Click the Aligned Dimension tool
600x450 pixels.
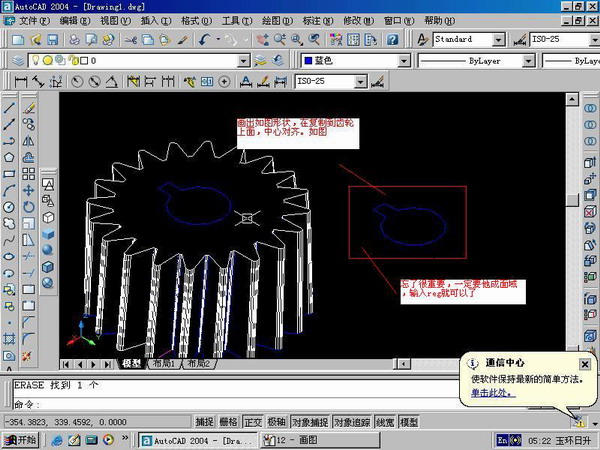38,81
